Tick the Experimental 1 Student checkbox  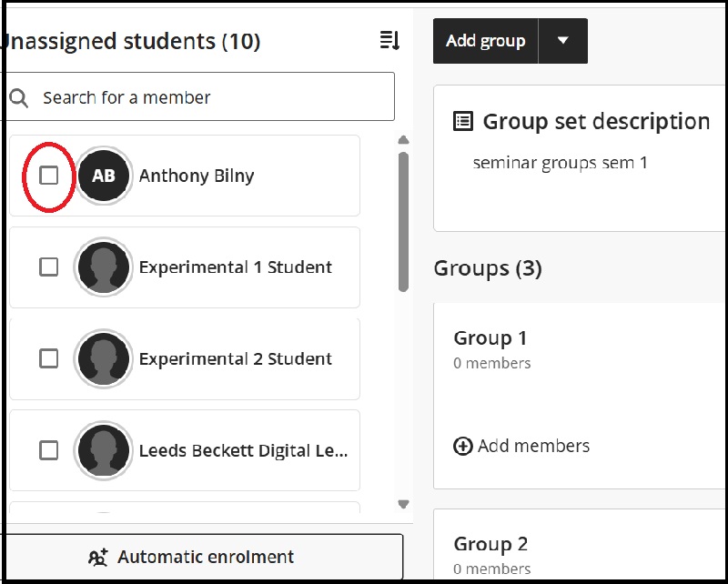click(x=49, y=267)
